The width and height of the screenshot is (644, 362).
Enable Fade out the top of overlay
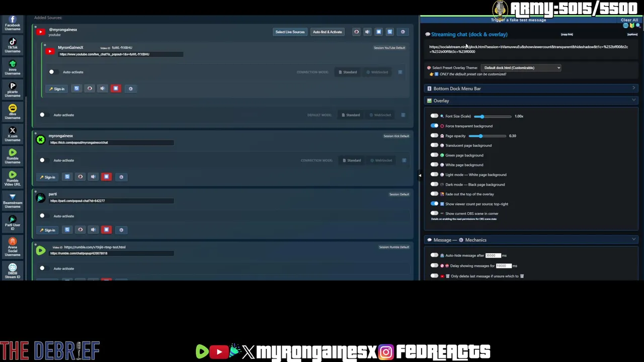pyautogui.click(x=434, y=194)
